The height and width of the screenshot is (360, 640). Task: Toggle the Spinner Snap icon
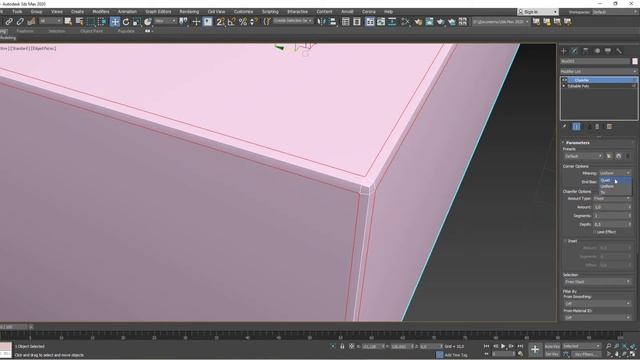click(253, 22)
